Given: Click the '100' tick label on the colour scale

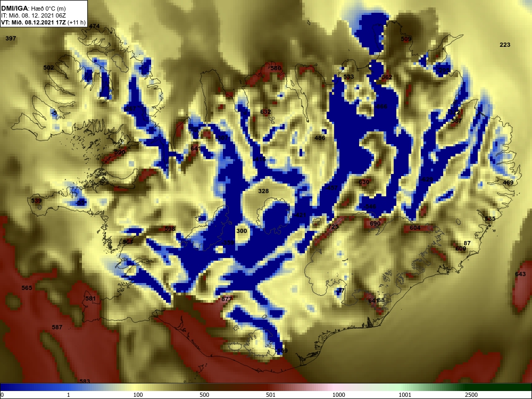Looking at the screenshot, I should tap(138, 395).
